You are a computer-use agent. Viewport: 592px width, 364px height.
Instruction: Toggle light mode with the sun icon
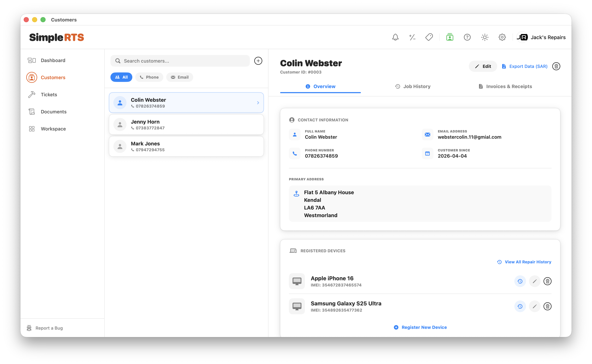point(484,37)
